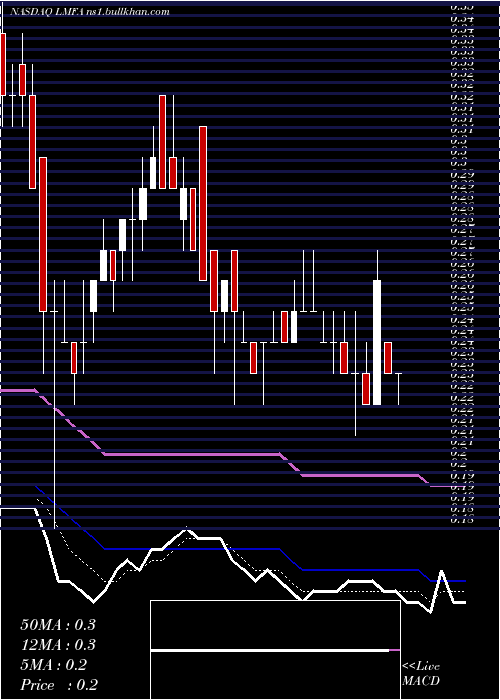This screenshot has width=500, height=700.
Task: Click the 12MA : 0.3 value
Action: (x=58, y=645)
